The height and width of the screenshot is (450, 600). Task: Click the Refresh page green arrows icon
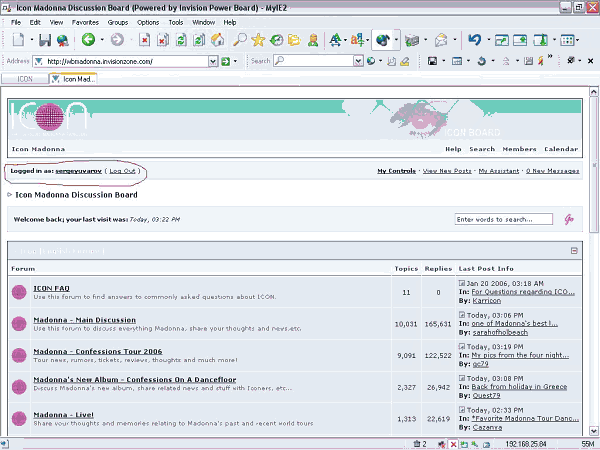181,40
